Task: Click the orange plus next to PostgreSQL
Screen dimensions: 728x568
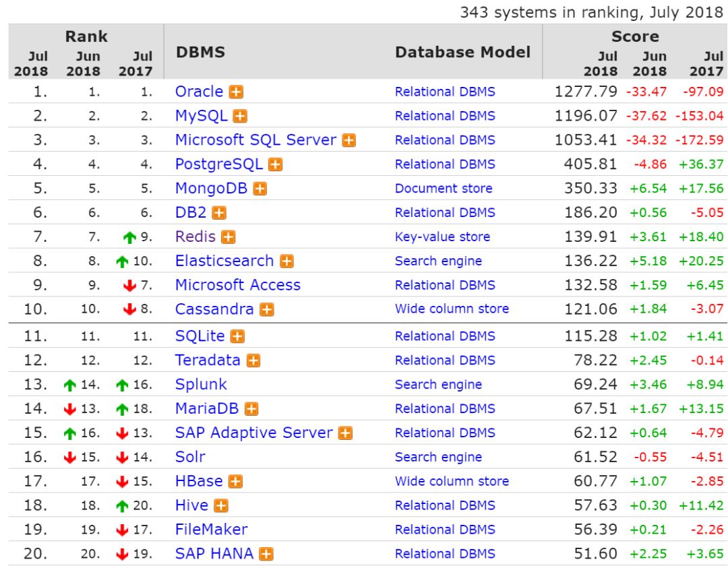Action: point(276,164)
